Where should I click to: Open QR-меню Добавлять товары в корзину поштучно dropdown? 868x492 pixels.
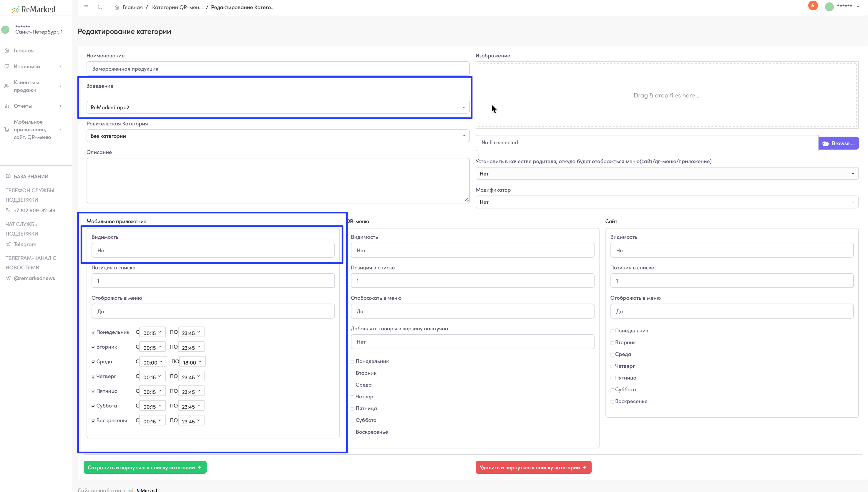[472, 342]
